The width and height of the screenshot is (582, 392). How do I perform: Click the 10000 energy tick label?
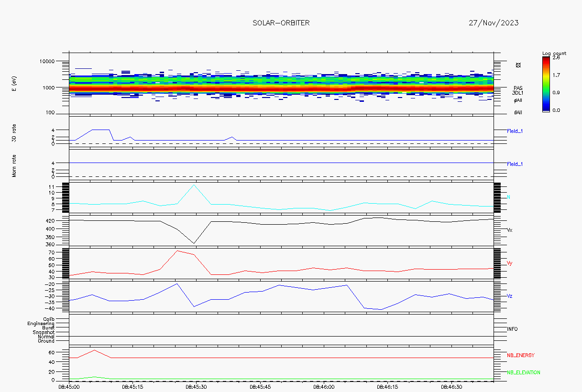point(47,61)
